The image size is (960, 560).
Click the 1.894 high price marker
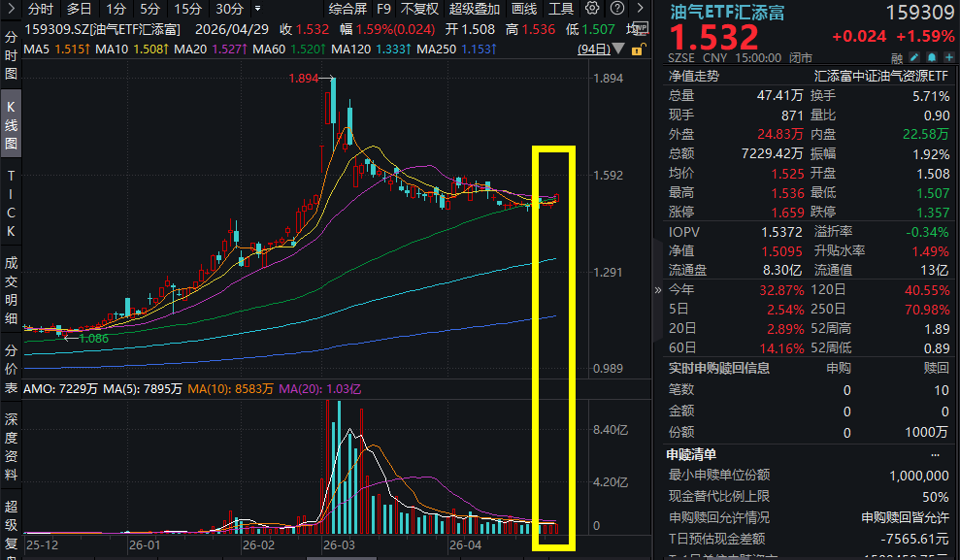tap(304, 79)
